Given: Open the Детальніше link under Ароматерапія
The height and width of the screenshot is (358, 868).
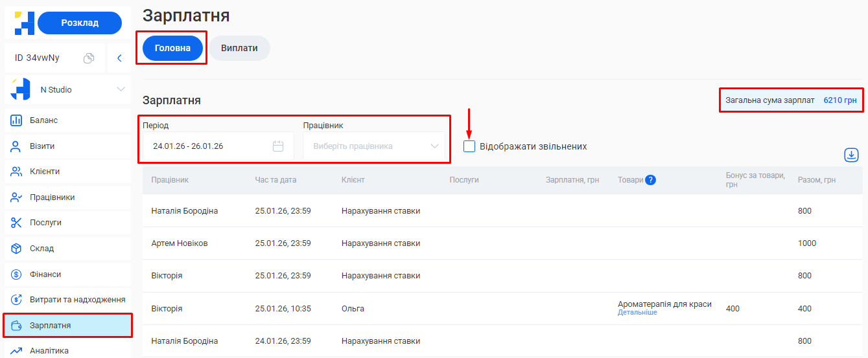Looking at the screenshot, I should point(637,313).
